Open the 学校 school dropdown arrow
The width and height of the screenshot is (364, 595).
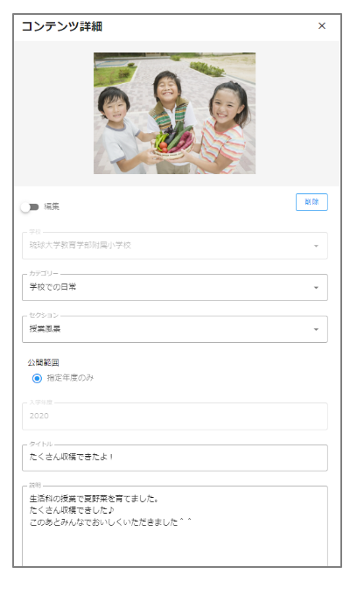point(316,246)
